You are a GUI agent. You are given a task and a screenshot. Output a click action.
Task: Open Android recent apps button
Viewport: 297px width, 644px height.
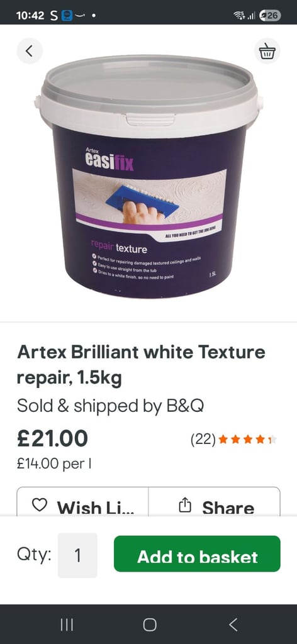point(67,625)
